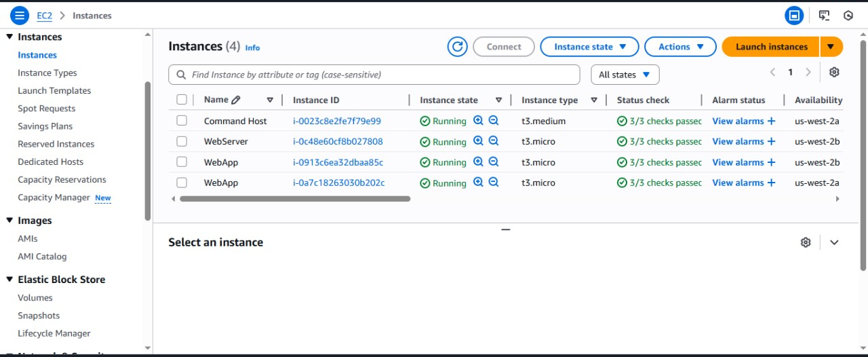Open the EC2 breadcrumb link

click(x=44, y=15)
